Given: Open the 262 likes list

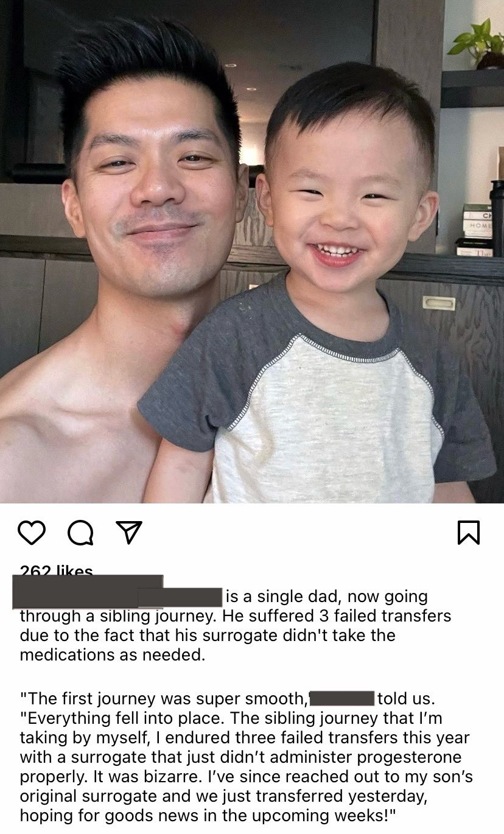Looking at the screenshot, I should tap(57, 570).
